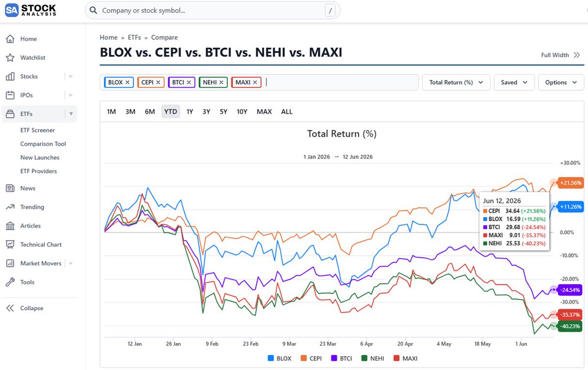588x370 pixels.
Task: Select the 1M time range
Action: [x=111, y=112]
